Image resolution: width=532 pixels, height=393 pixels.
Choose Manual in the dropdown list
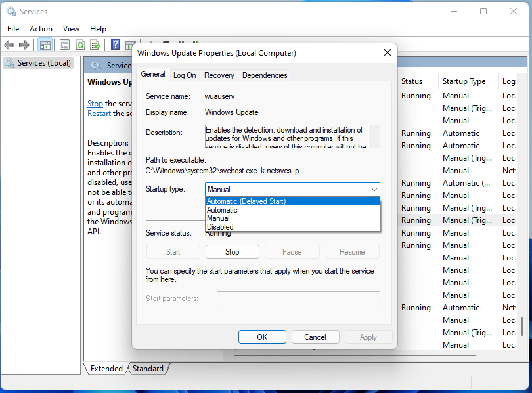coord(292,218)
